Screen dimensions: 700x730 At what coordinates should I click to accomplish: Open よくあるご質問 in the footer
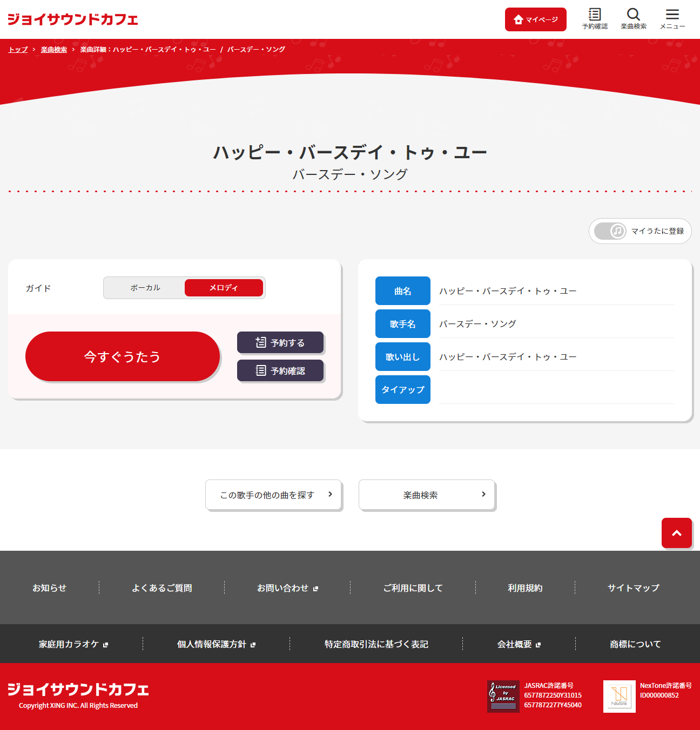[x=162, y=588]
